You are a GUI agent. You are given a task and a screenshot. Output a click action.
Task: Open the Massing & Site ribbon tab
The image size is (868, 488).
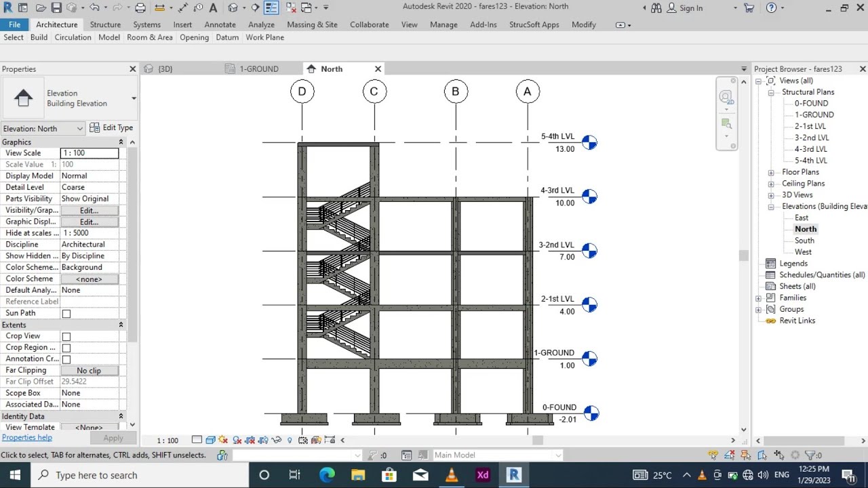tap(312, 24)
